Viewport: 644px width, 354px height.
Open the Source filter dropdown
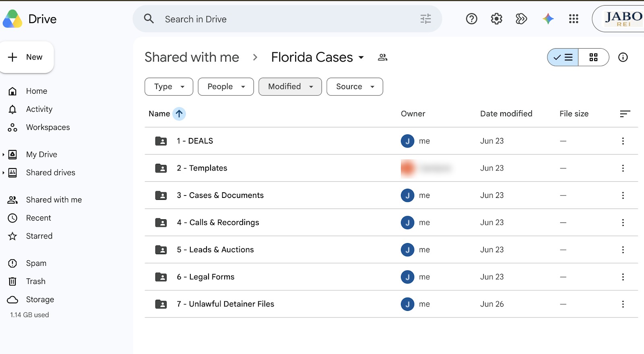(355, 86)
